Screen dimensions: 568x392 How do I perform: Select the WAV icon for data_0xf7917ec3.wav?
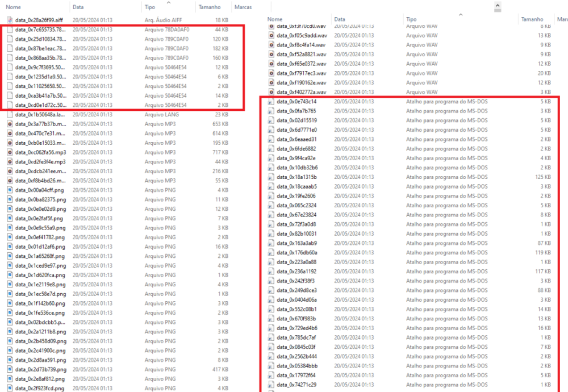pos(272,73)
